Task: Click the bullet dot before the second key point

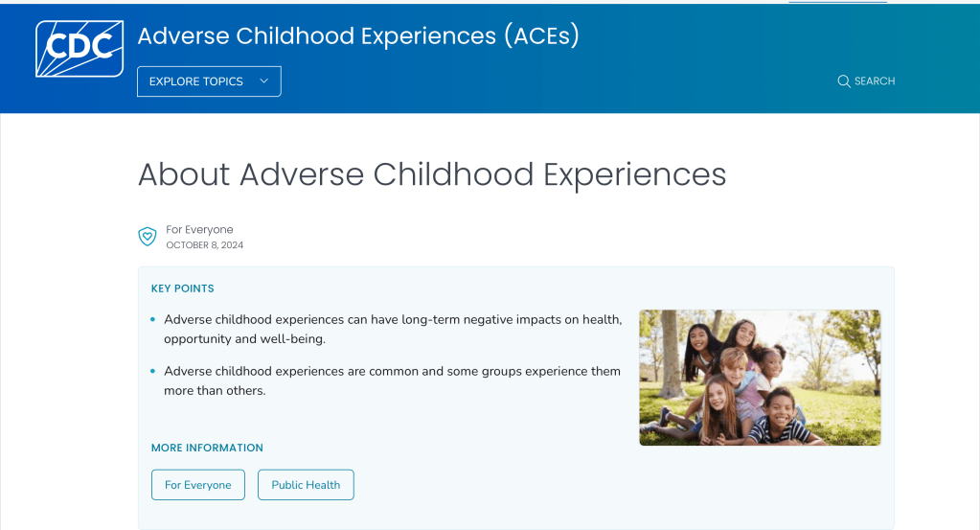Action: click(x=153, y=372)
